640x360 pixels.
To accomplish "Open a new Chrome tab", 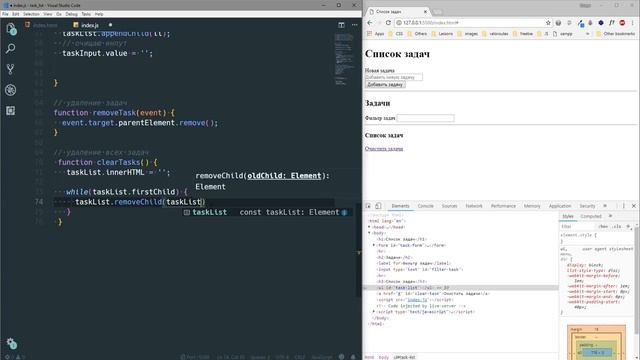I will click(437, 12).
